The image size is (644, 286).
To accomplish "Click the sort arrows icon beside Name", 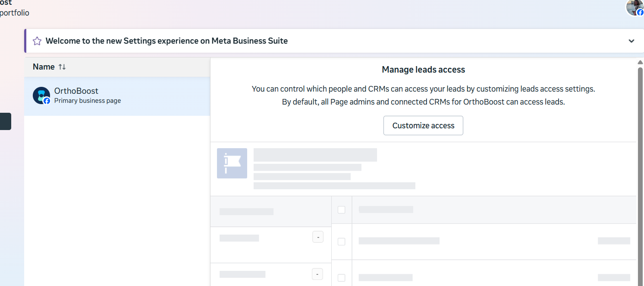I will click(x=62, y=67).
